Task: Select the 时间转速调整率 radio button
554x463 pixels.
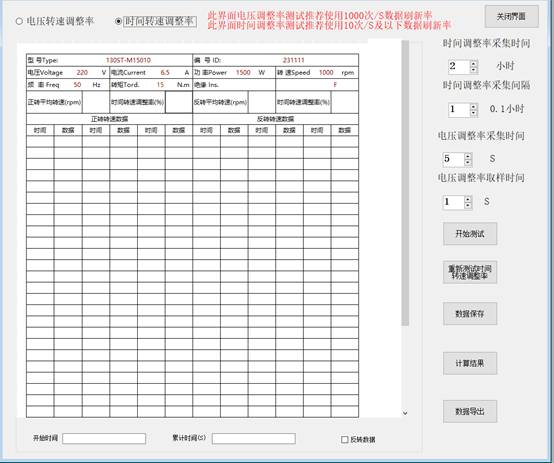Action: point(118,22)
